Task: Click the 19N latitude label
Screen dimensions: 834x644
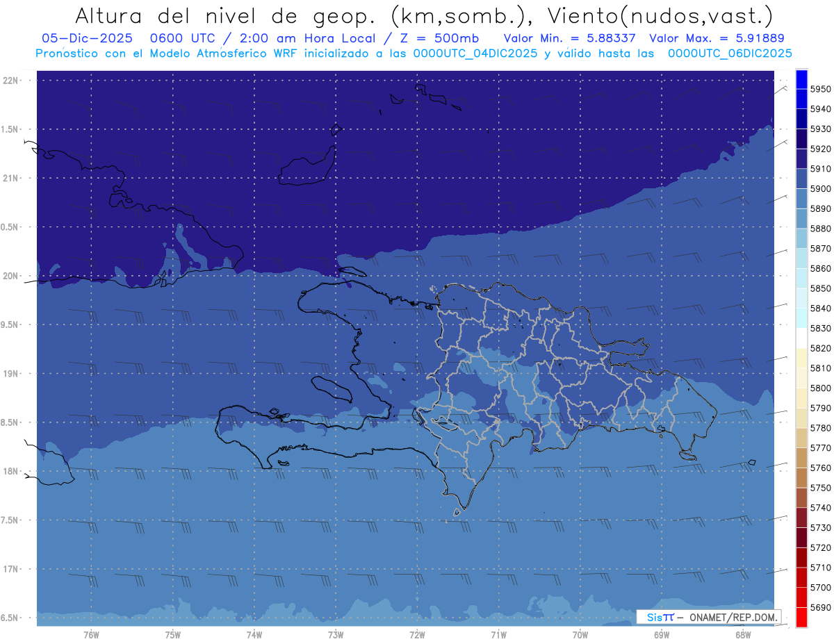Action: (x=11, y=373)
